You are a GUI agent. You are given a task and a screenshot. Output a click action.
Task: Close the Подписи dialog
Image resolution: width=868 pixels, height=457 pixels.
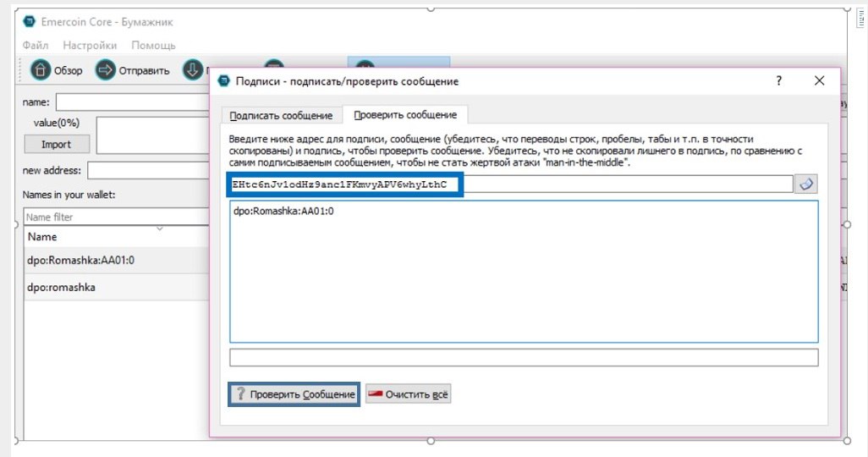[x=819, y=81]
